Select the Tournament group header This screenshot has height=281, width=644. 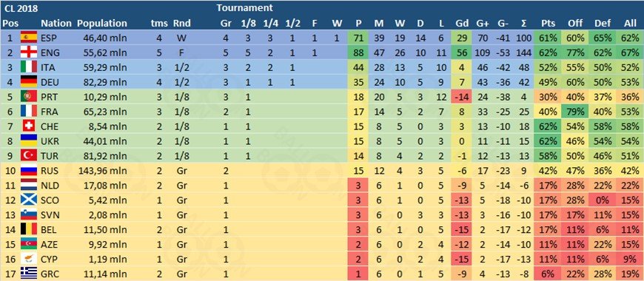244,7
